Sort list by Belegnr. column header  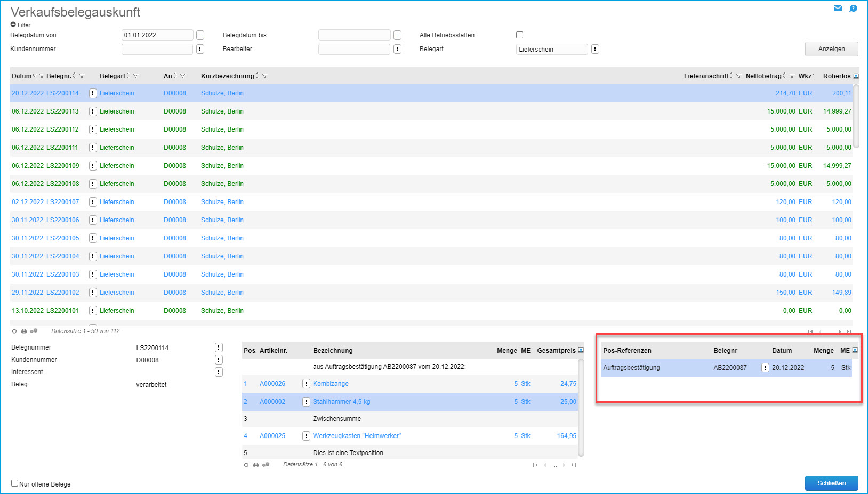pos(58,76)
